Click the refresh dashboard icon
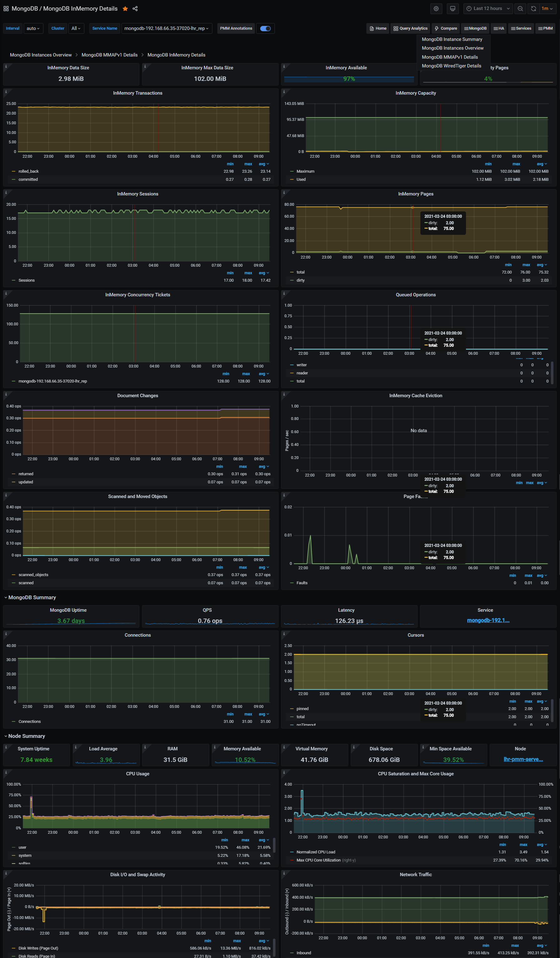This screenshot has height=958, width=560. [533, 9]
